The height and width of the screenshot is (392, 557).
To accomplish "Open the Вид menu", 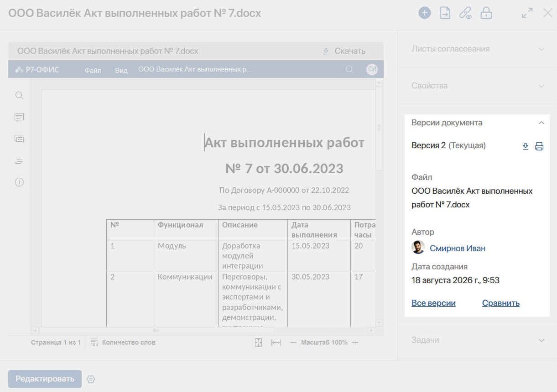I will (x=121, y=70).
